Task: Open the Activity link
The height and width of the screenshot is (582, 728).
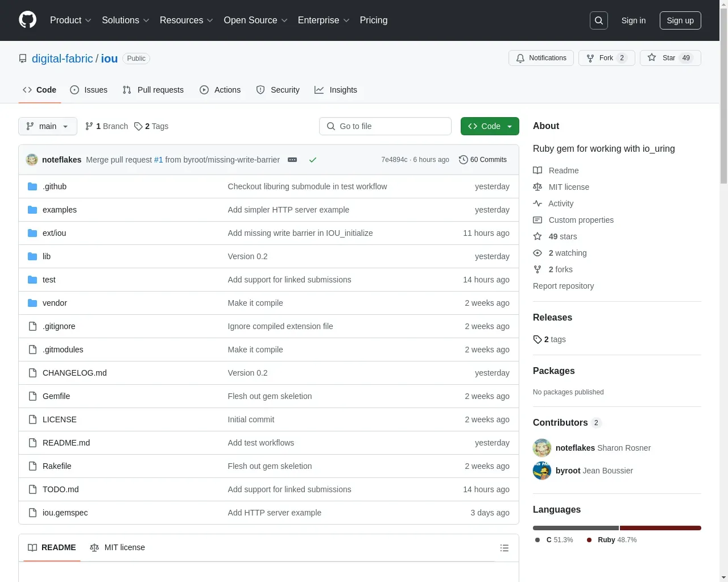Action: [x=553, y=203]
